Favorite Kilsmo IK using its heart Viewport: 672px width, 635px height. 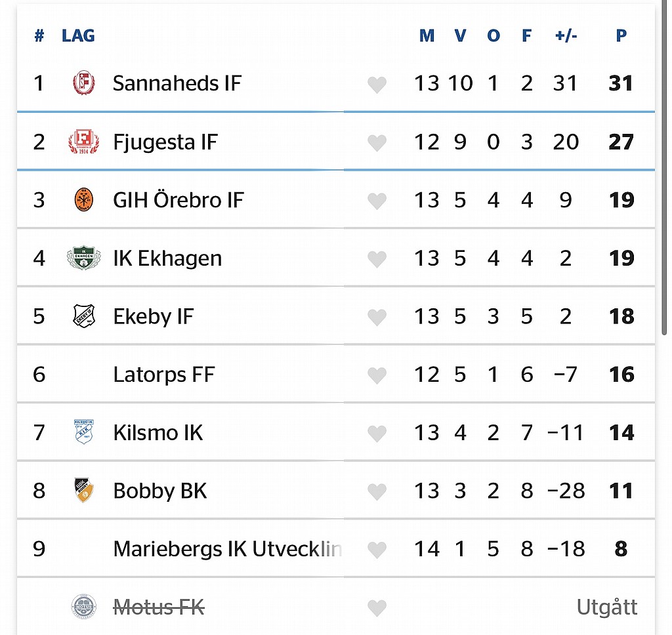tap(377, 433)
